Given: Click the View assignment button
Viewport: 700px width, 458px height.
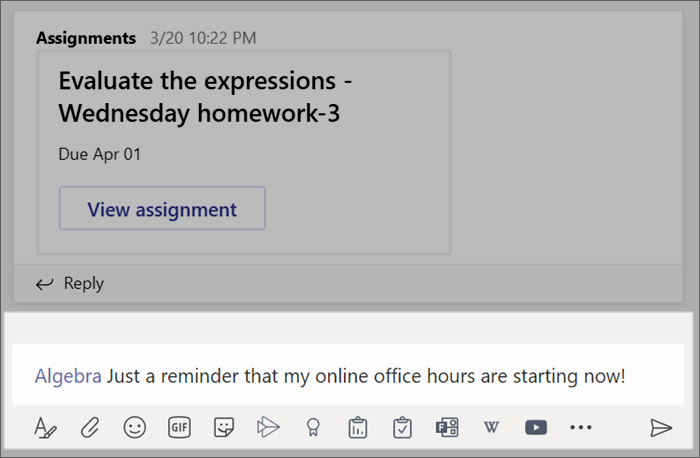Looking at the screenshot, I should click(162, 209).
